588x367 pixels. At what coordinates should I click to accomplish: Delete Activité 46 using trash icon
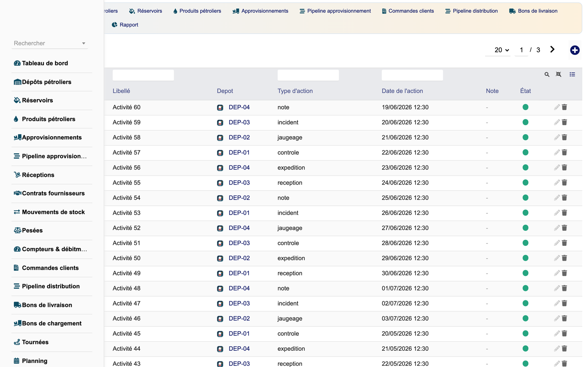point(564,318)
